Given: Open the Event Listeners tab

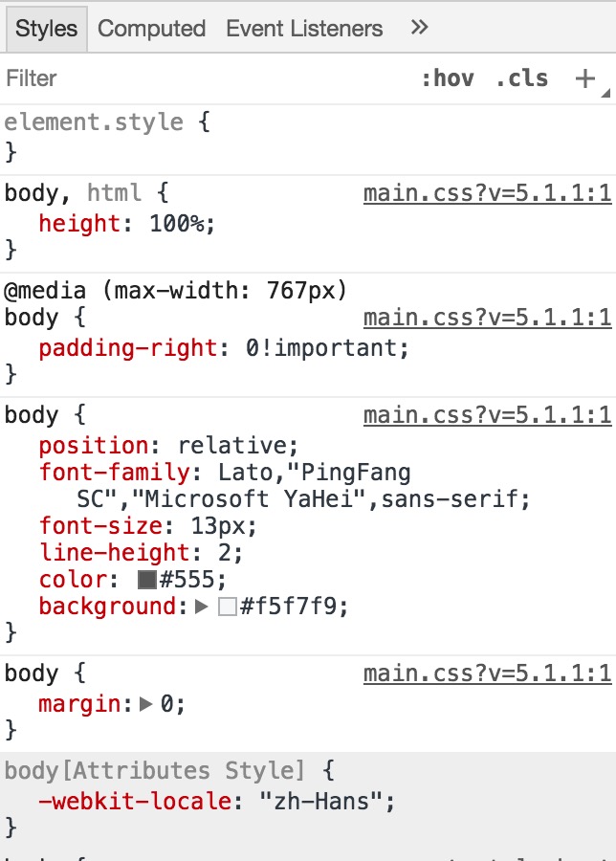Looking at the screenshot, I should (x=304, y=29).
